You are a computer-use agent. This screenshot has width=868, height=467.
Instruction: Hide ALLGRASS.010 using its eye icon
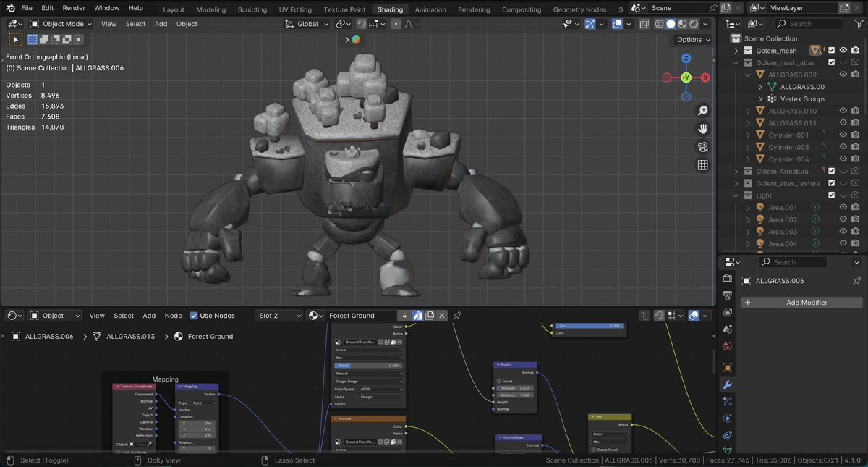[x=843, y=111]
